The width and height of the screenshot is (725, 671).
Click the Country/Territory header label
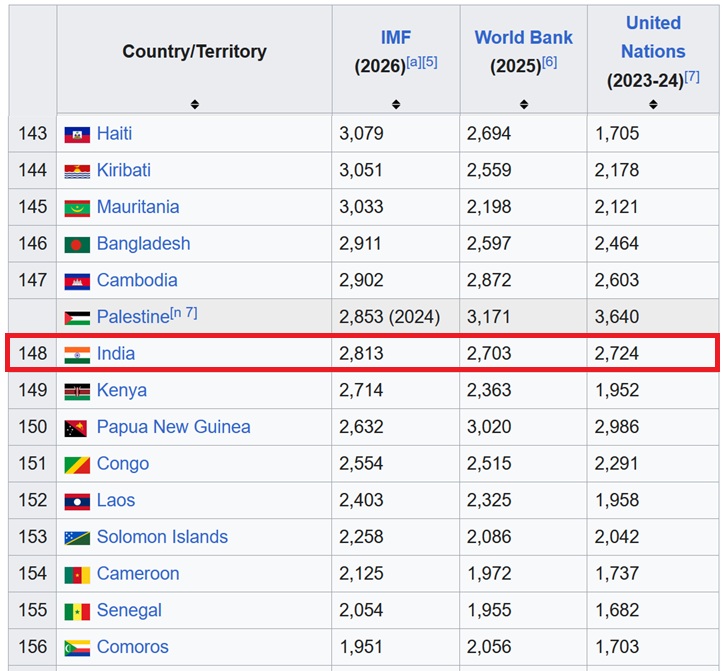[194, 51]
